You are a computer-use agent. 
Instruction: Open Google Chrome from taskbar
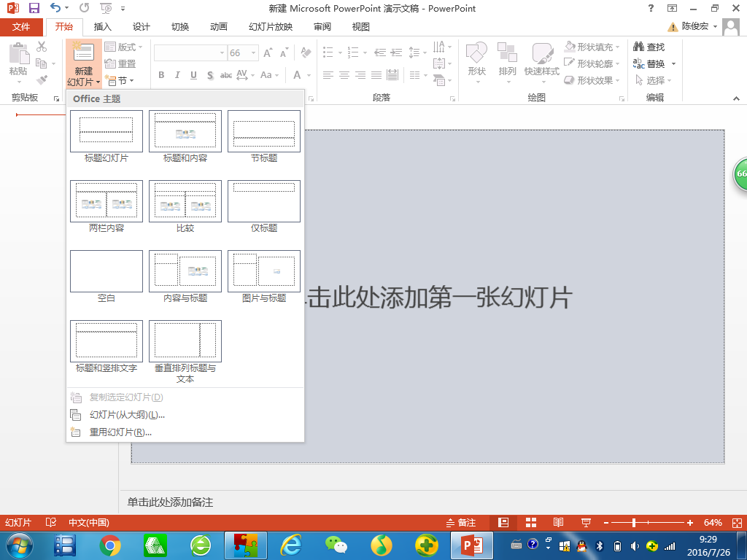[110, 545]
